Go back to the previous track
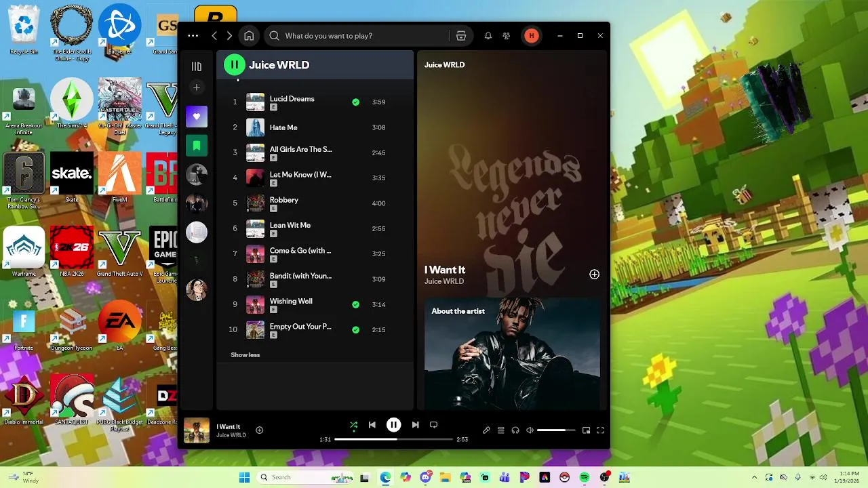The height and width of the screenshot is (488, 868). (x=372, y=425)
